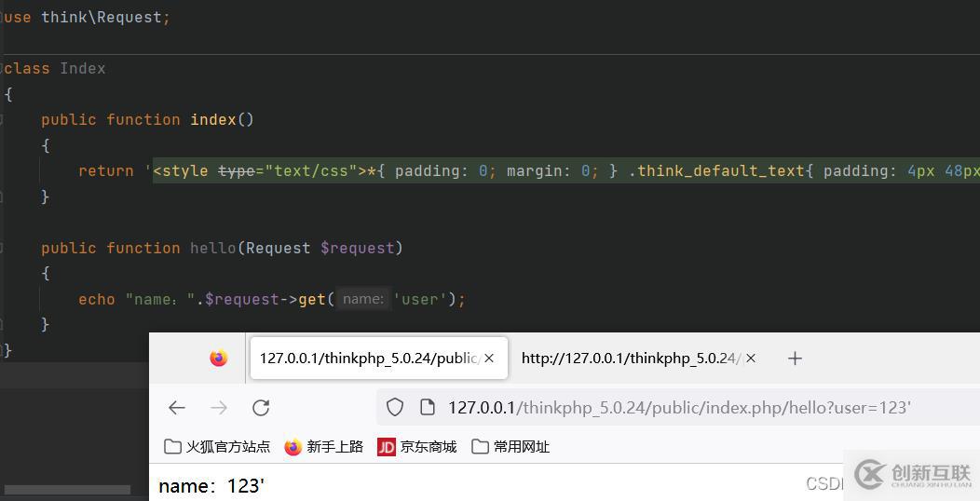This screenshot has height=501, width=980.
Task: Switch to the http://127.0.0.1/thinkphp_5.0.24 tab
Action: pyautogui.click(x=637, y=358)
